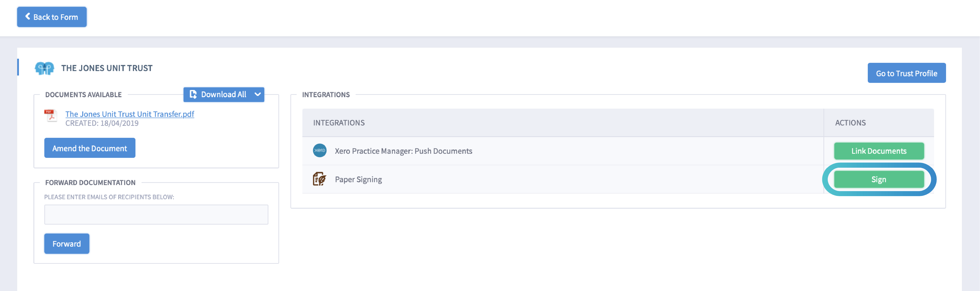Click the Xero logo icon
Viewport: 980px width, 291px height.
click(x=320, y=151)
